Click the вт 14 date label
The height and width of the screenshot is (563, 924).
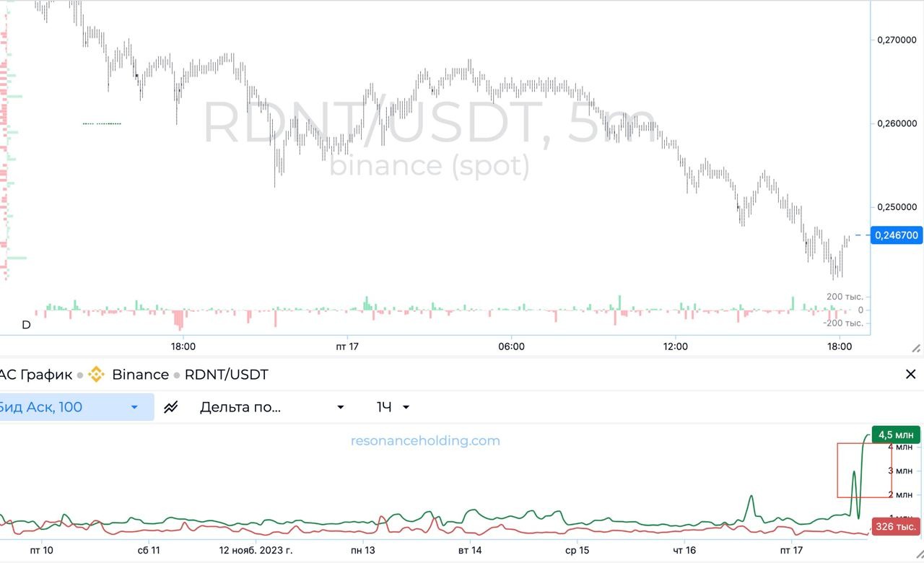pos(470,550)
